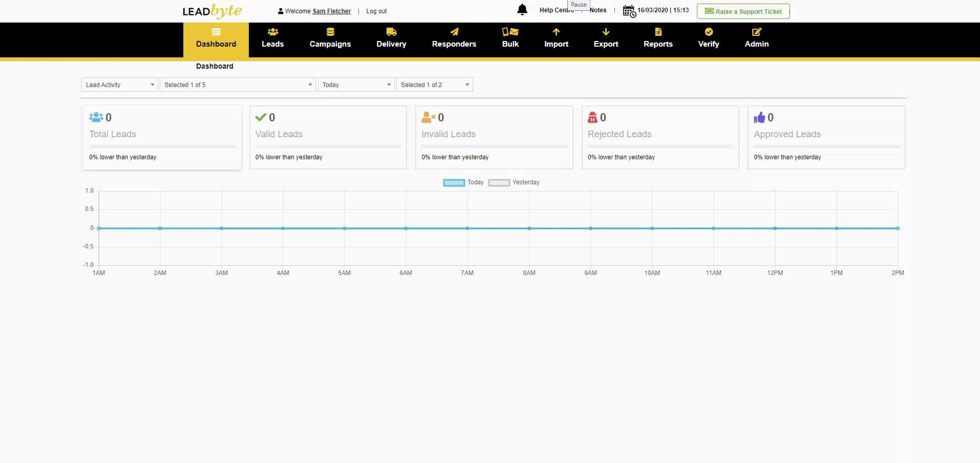The height and width of the screenshot is (463, 980).
Task: Open the Lead Activity dropdown
Action: [119, 85]
